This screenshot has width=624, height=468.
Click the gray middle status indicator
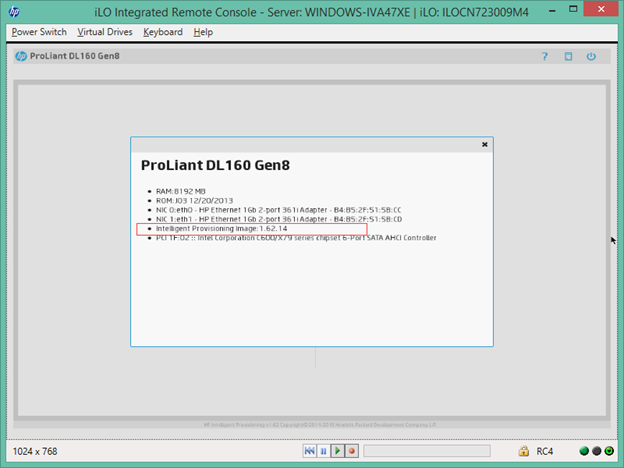click(597, 451)
